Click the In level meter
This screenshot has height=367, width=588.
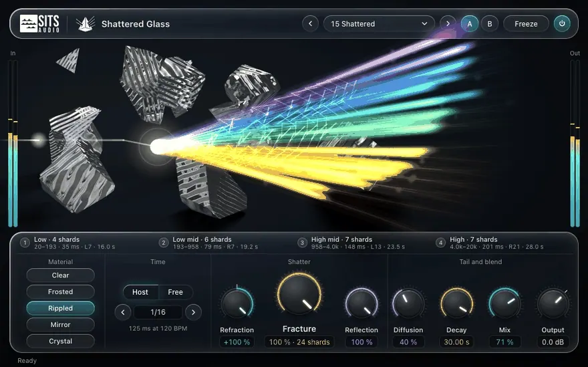click(13, 143)
